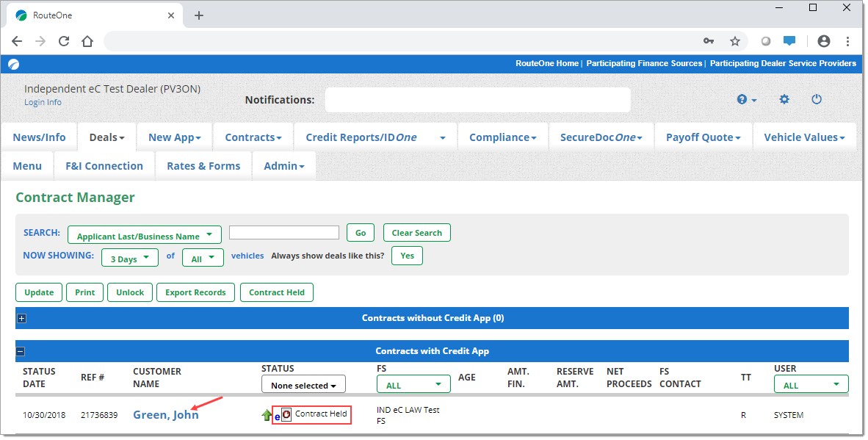The width and height of the screenshot is (868, 440).
Task: Click the Go search button
Action: click(361, 233)
